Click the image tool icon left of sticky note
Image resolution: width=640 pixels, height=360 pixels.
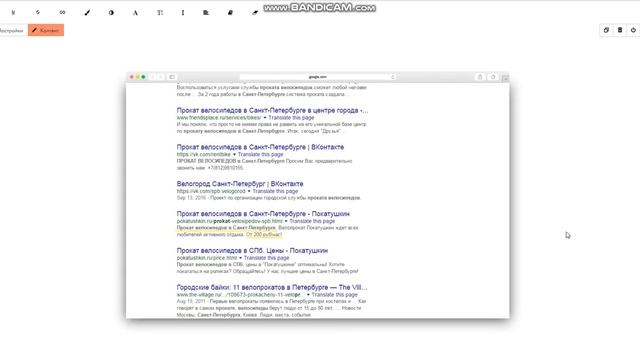pyautogui.click(x=206, y=13)
